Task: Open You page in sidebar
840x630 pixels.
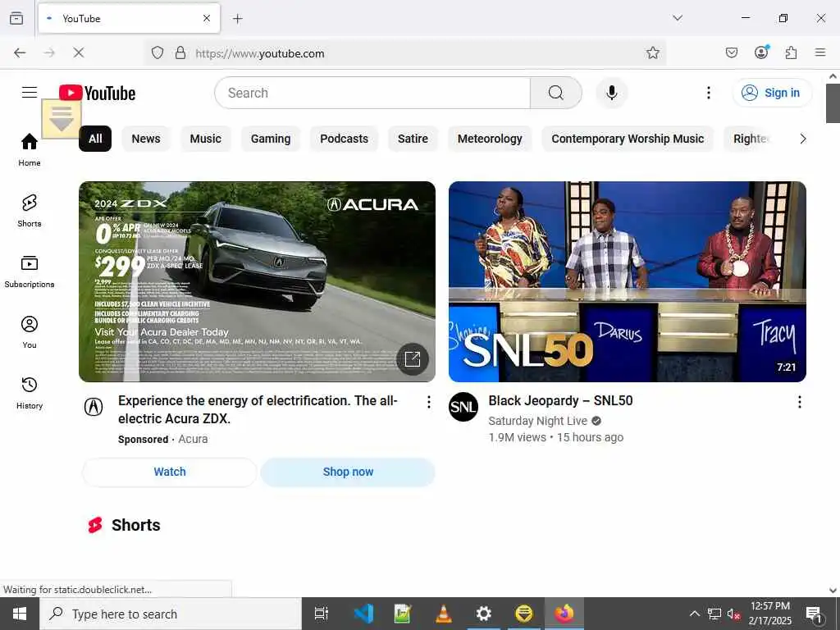Action: click(30, 332)
